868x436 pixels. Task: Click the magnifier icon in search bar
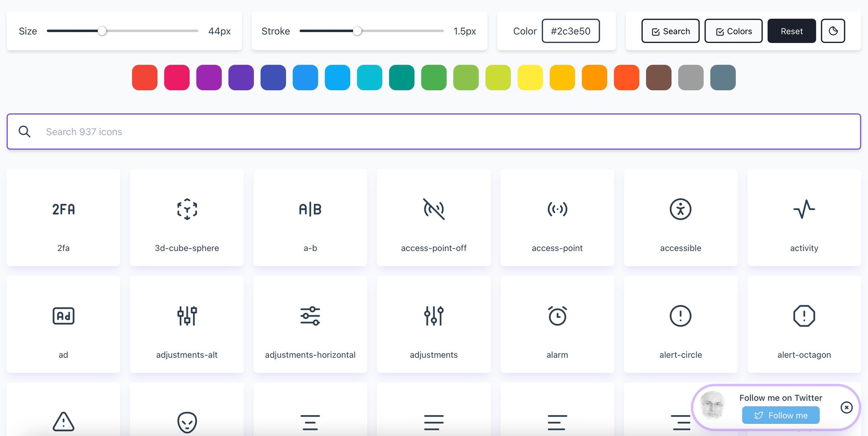[x=25, y=132]
